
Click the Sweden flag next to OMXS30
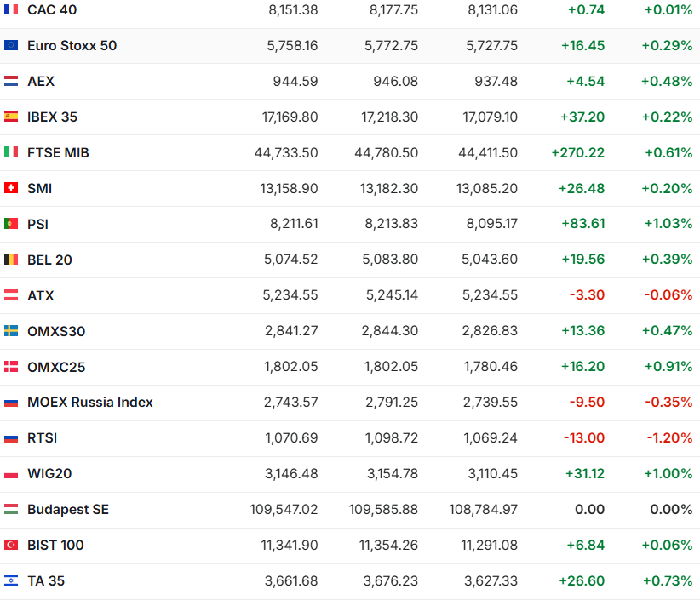11,331
